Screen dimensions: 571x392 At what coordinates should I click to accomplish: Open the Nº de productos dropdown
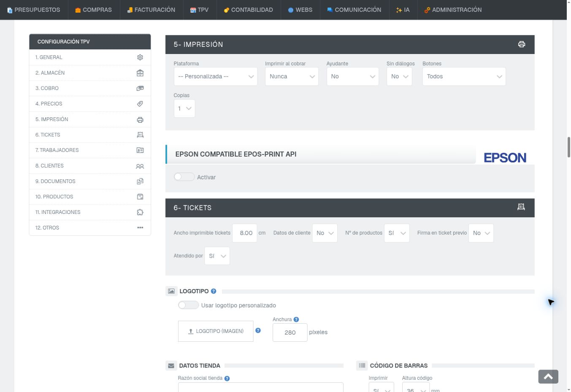pyautogui.click(x=397, y=233)
